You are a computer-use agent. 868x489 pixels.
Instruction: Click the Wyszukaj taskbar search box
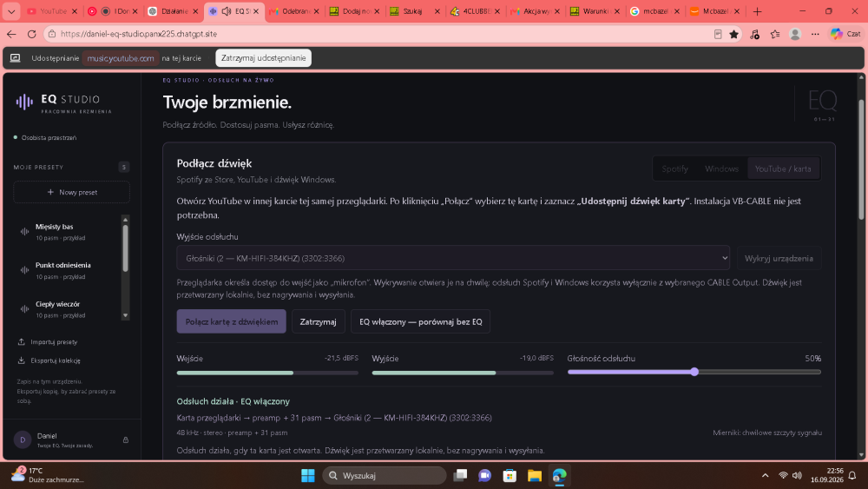pos(385,475)
